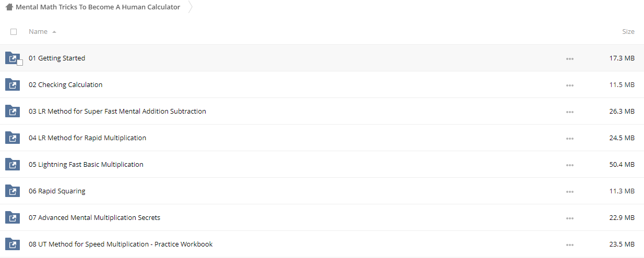This screenshot has height=258, width=644.
Task: Open the three-dot menu for 04 LR Method
Action: [570, 139]
